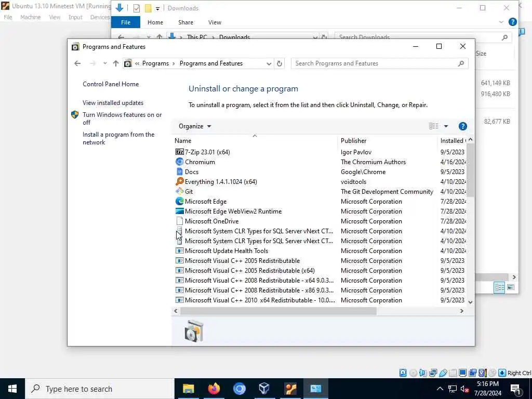Viewport: 532px width, 399px height.
Task: Click the Git icon in the program list
Action: click(x=179, y=191)
